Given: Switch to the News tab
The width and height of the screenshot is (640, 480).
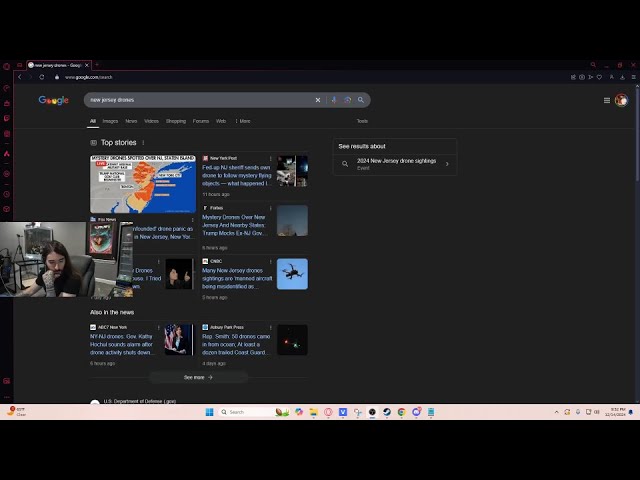Looking at the screenshot, I should (131, 121).
